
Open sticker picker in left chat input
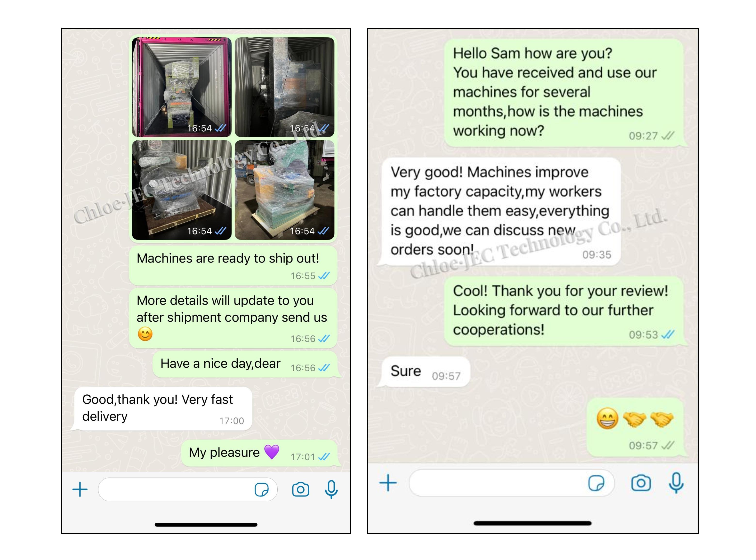pyautogui.click(x=261, y=490)
